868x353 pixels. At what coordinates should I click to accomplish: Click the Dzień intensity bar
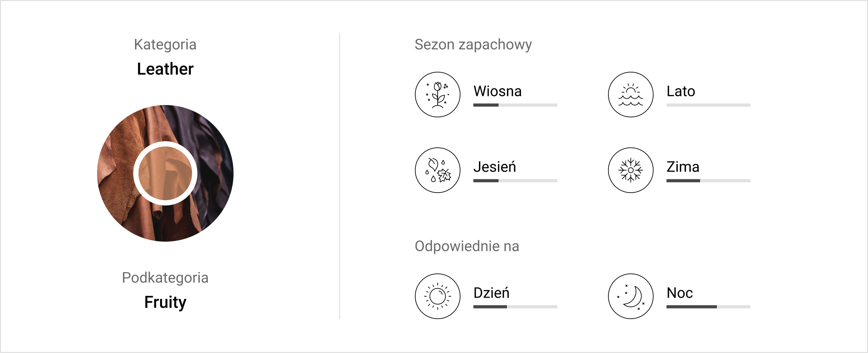coord(515,307)
